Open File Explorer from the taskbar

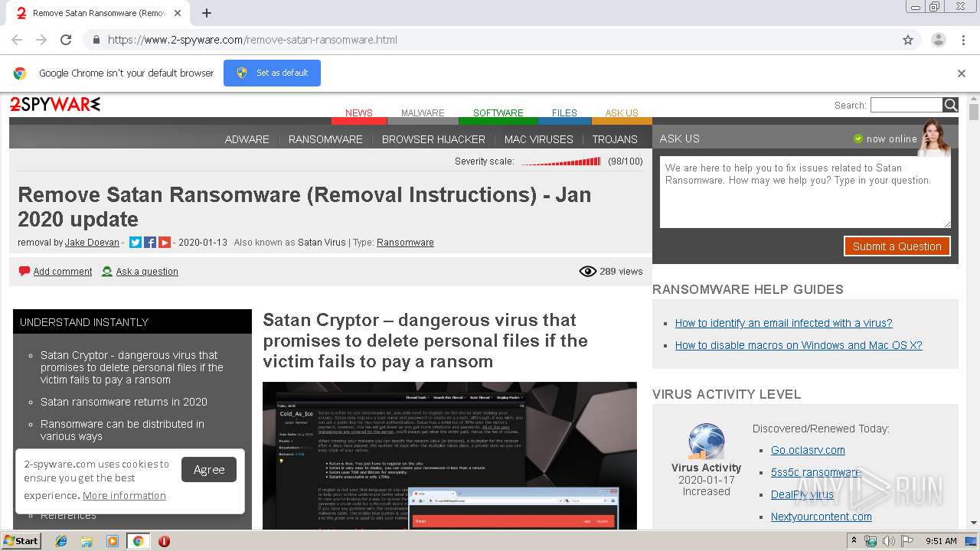[x=87, y=541]
